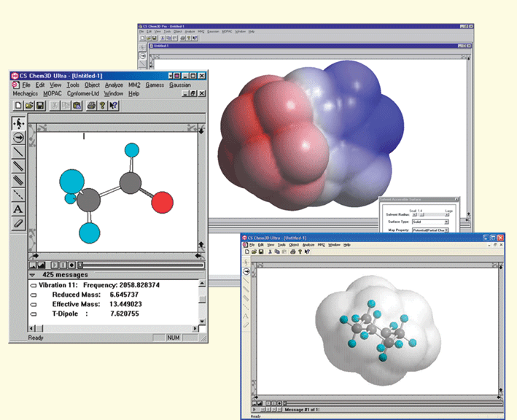This screenshot has height=420, width=517.
Task: Click the Cut scissors icon in left window
Action: [x=55, y=106]
